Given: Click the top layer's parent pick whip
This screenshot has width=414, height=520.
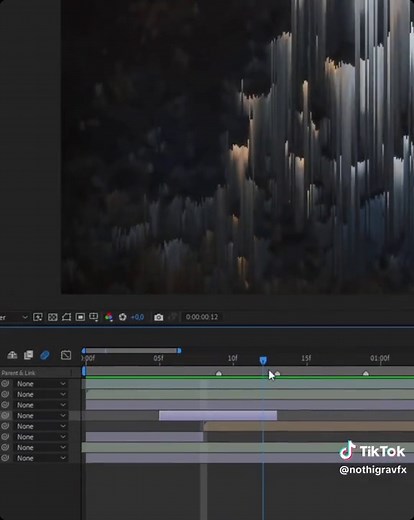Looking at the screenshot, I should pos(5,384).
